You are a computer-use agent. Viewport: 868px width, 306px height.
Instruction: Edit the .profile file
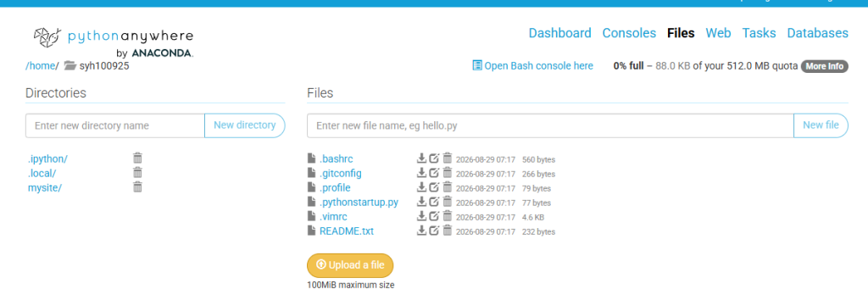pos(435,187)
